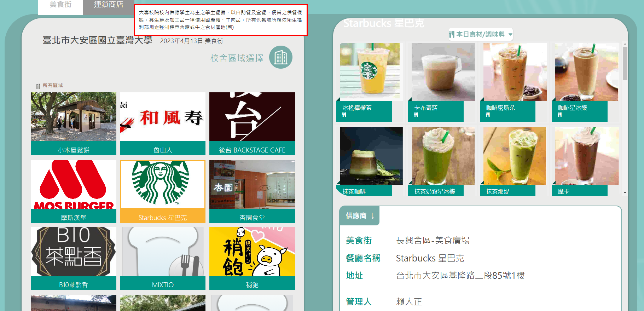This screenshot has height=311, width=644.
Task: Click the menu list scrollbar thumb
Action: [x=625, y=63]
